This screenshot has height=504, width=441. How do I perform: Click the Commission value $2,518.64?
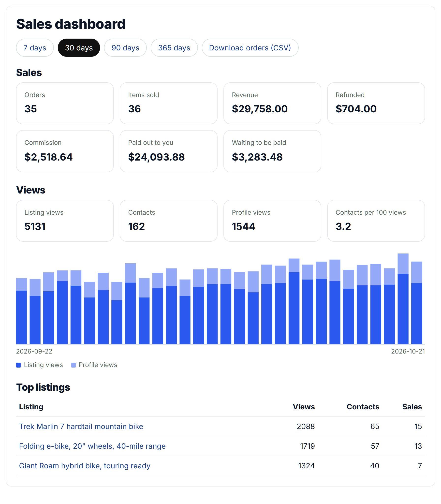tap(48, 157)
